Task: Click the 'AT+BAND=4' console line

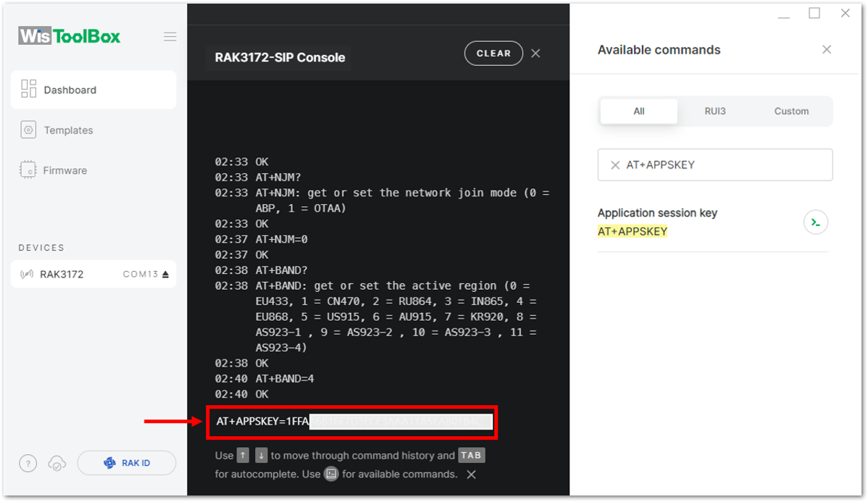Action: tap(285, 379)
